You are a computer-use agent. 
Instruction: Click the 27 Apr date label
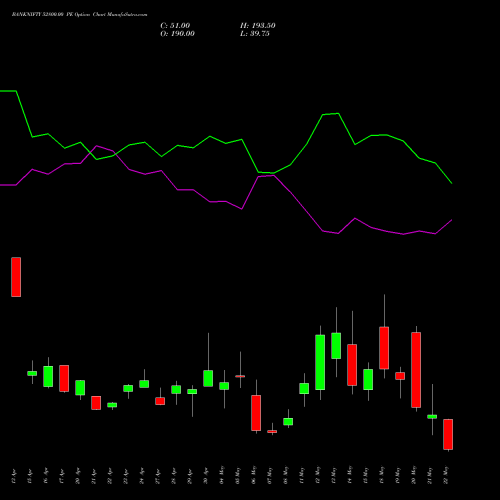pyautogui.click(x=158, y=476)
